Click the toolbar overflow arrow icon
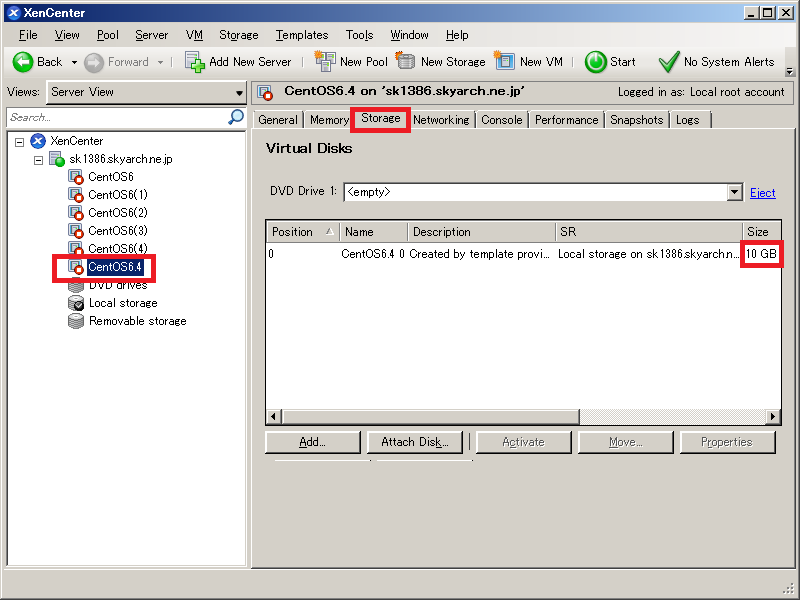 pos(789,71)
